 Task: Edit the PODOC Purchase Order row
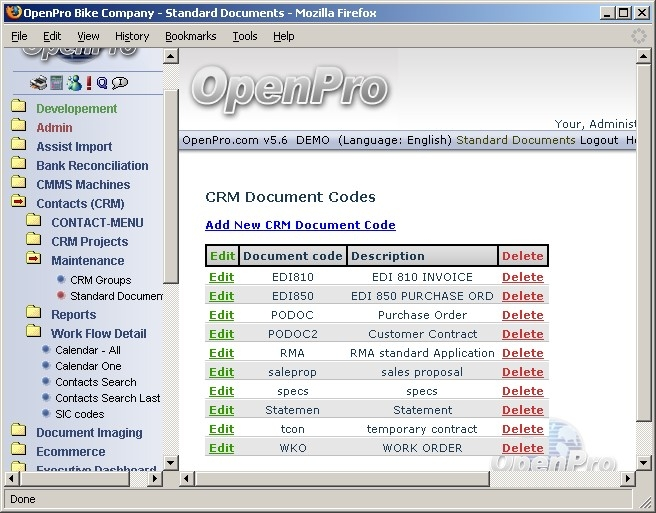(x=221, y=315)
